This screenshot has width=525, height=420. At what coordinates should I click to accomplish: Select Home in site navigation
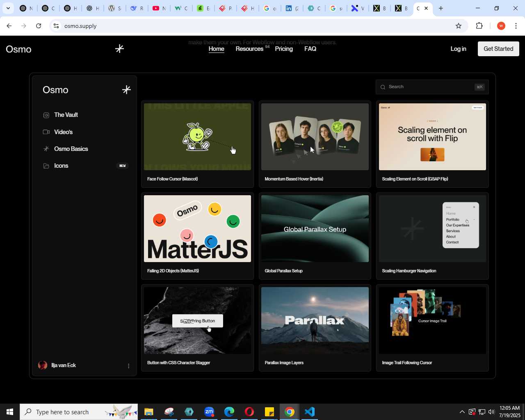click(x=217, y=49)
